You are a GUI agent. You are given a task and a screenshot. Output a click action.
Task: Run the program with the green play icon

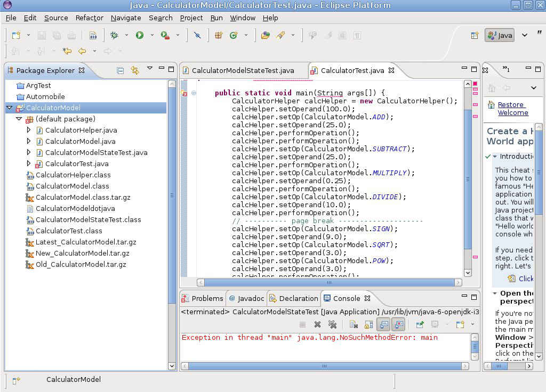[140, 35]
